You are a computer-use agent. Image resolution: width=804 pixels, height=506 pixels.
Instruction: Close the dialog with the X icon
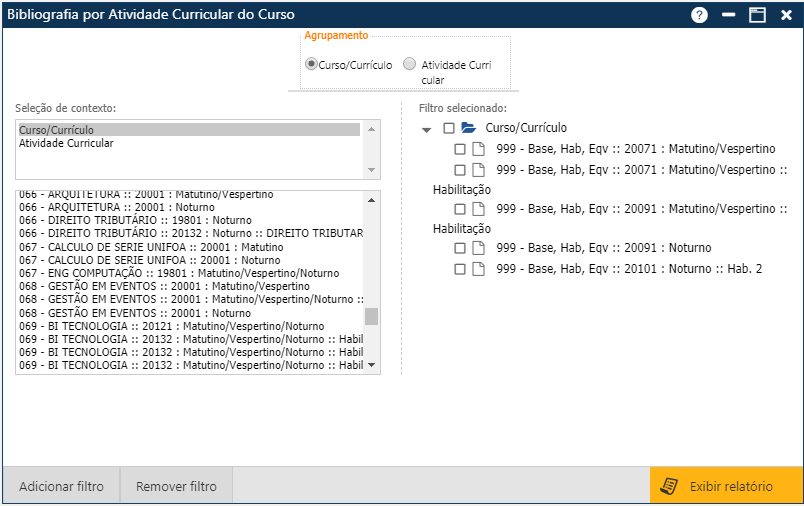[786, 15]
